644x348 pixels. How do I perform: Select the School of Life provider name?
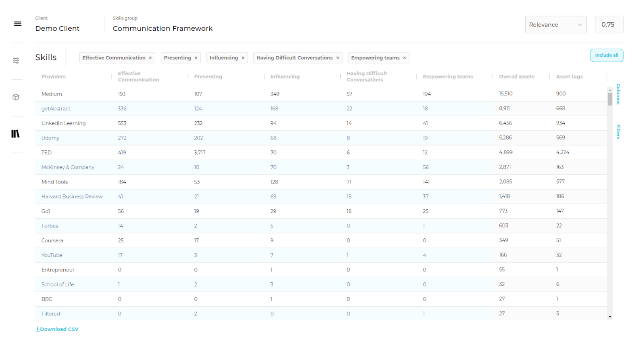[x=57, y=284]
